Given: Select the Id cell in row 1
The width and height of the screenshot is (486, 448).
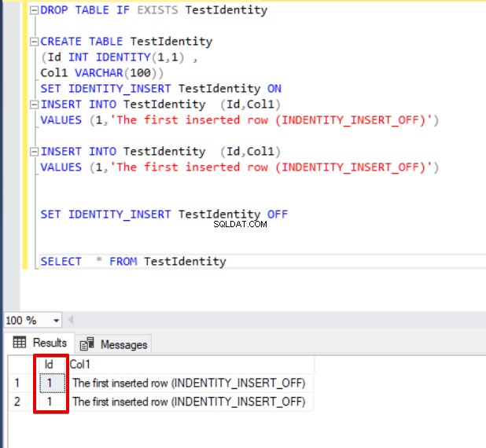Looking at the screenshot, I should (x=52, y=384).
